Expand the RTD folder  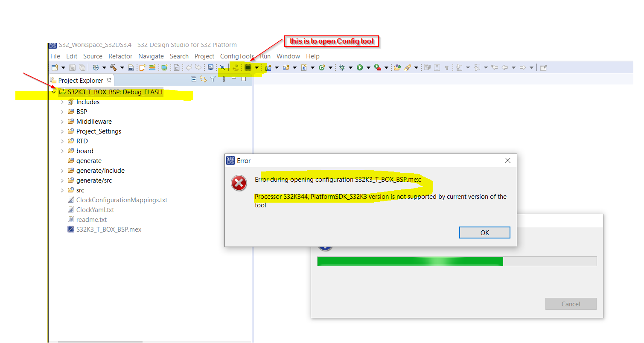pyautogui.click(x=63, y=141)
